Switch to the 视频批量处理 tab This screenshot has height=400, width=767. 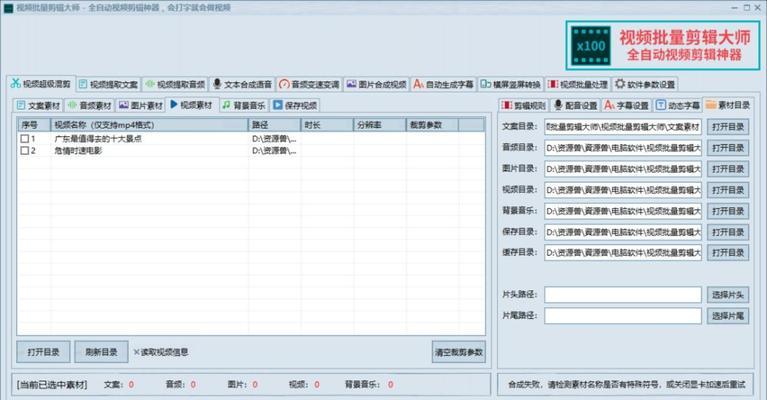[x=578, y=84]
